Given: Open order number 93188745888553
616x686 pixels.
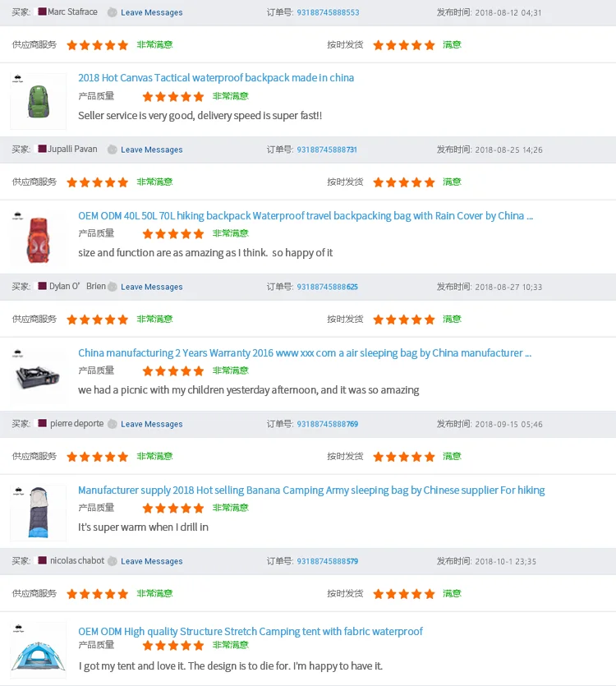Looking at the screenshot, I should pyautogui.click(x=328, y=12).
